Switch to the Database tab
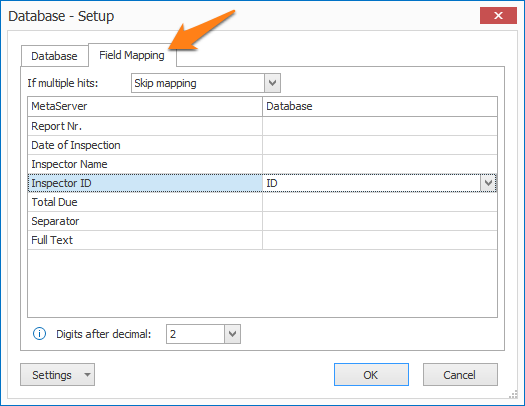Image resolution: width=525 pixels, height=406 pixels. (x=55, y=56)
